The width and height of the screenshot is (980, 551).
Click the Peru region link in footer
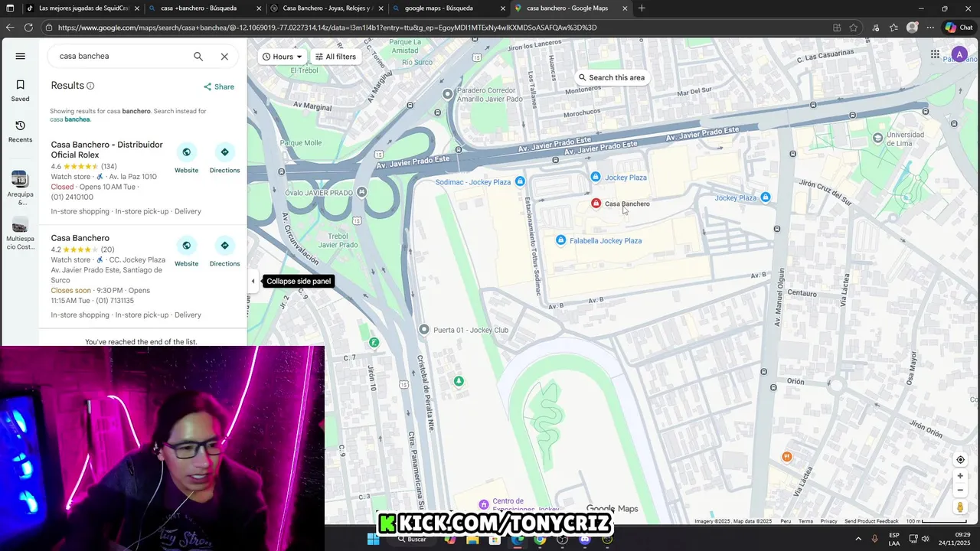click(786, 521)
